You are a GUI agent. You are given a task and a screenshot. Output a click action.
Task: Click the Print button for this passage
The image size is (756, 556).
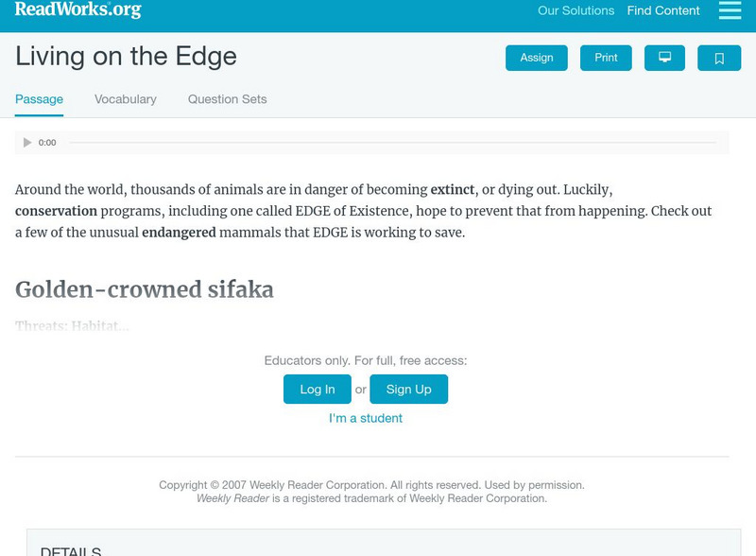[x=606, y=58]
